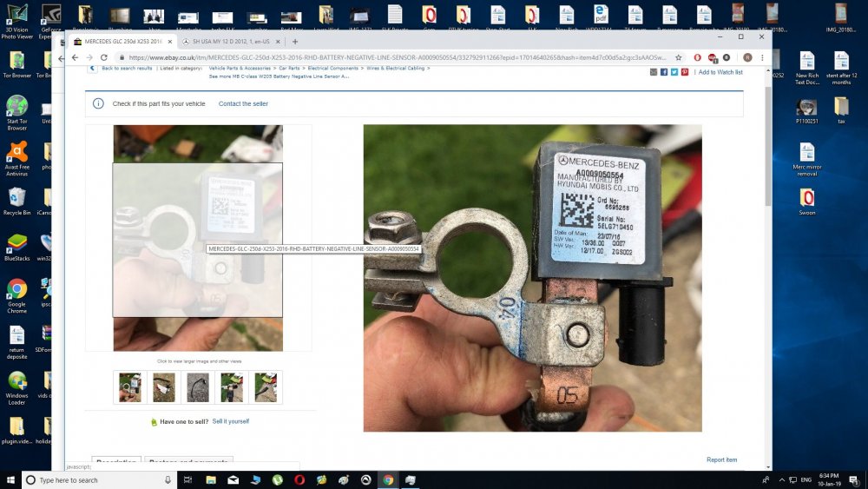Click the Windows Start button
The width and height of the screenshot is (868, 489).
click(x=10, y=479)
